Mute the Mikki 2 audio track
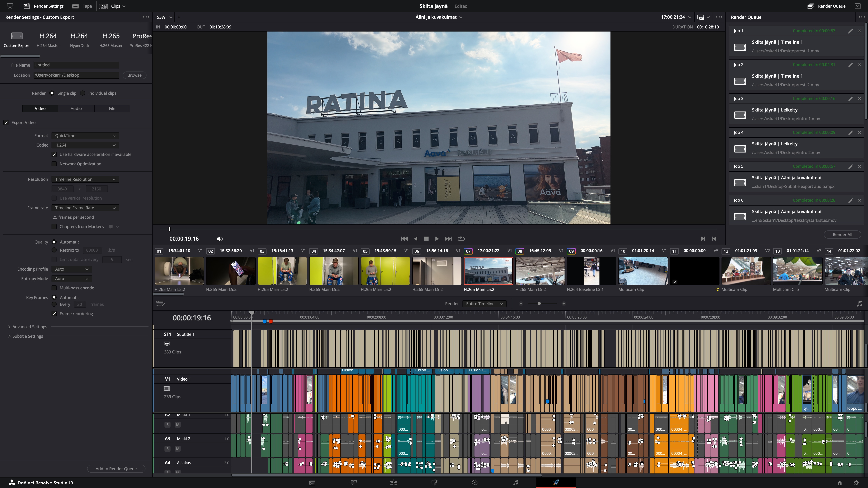The image size is (868, 488). [177, 449]
